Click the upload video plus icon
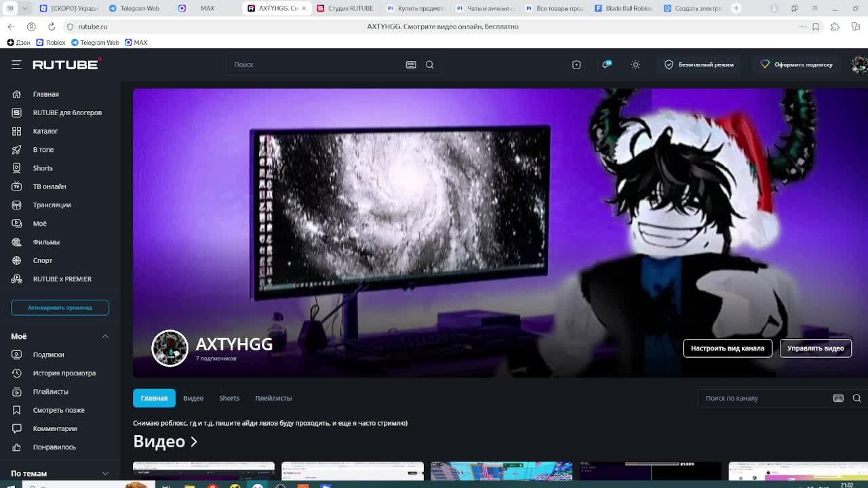868x488 pixels. pos(576,64)
